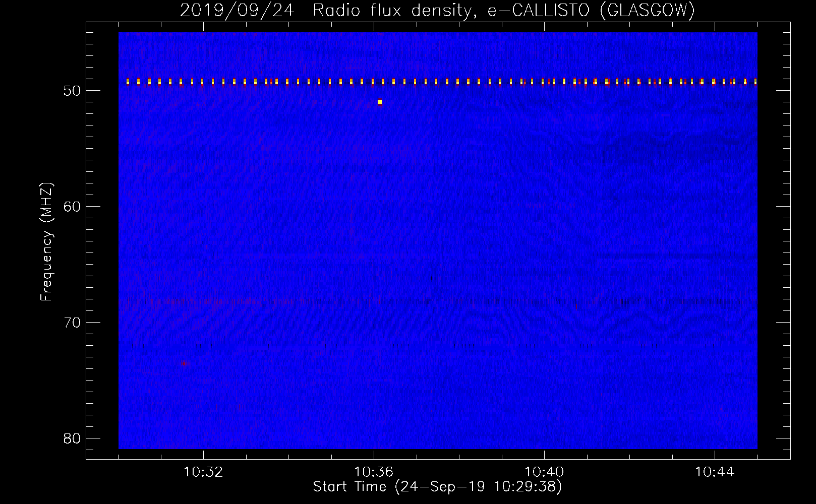Select the Start Time axis label
816x504 pixels.
437,487
